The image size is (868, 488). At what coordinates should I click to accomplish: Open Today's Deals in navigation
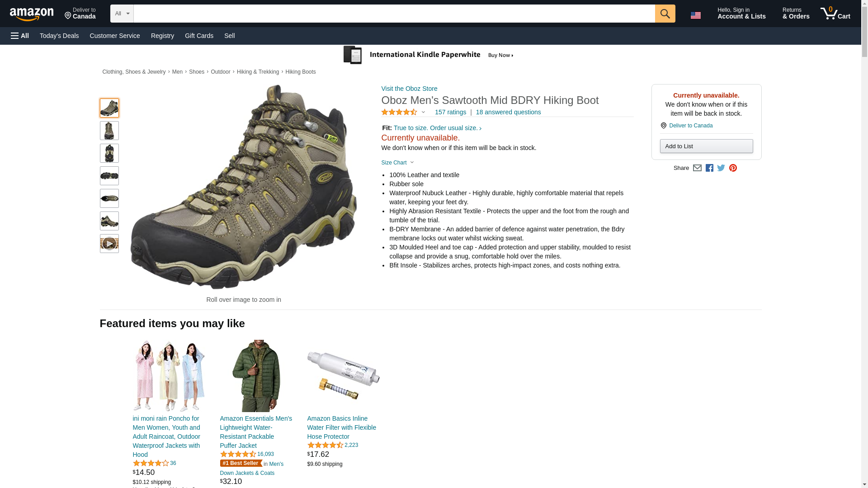[x=59, y=36]
